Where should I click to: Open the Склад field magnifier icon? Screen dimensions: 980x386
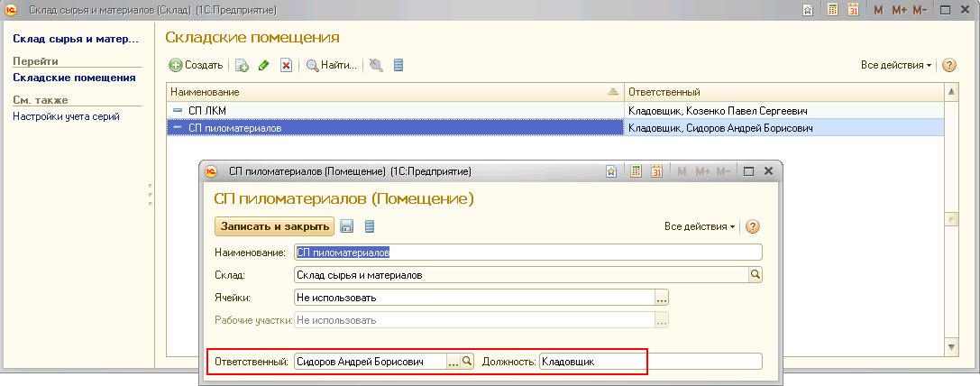(x=755, y=275)
